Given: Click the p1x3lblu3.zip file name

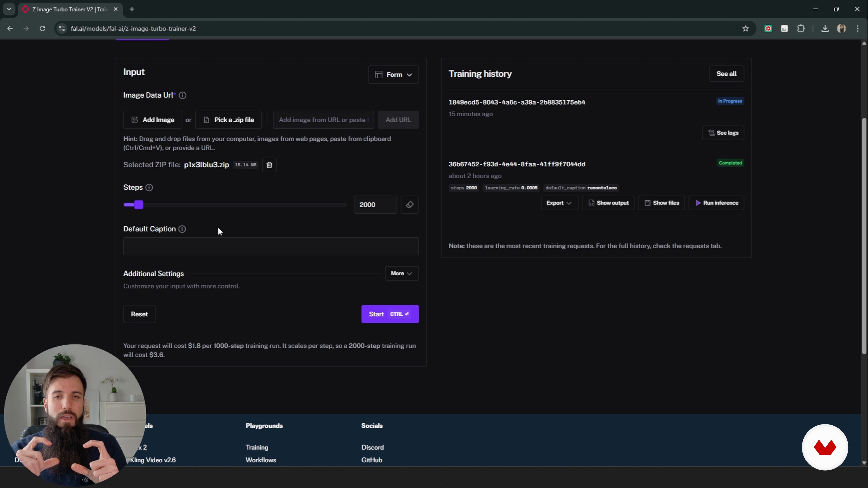Looking at the screenshot, I should pyautogui.click(x=207, y=165).
